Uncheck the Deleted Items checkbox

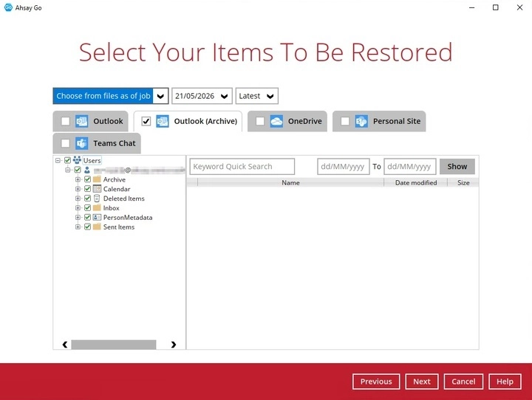point(87,199)
